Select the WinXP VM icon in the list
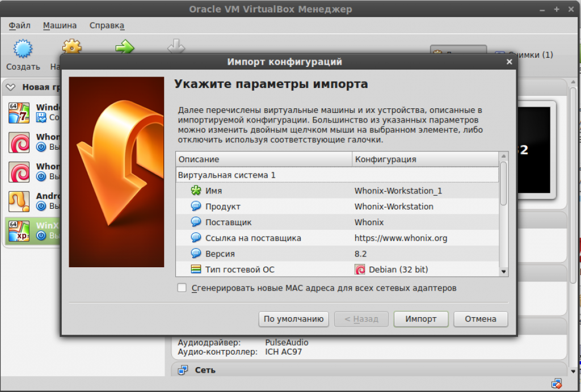Viewport: 581px width, 392px height. [19, 231]
